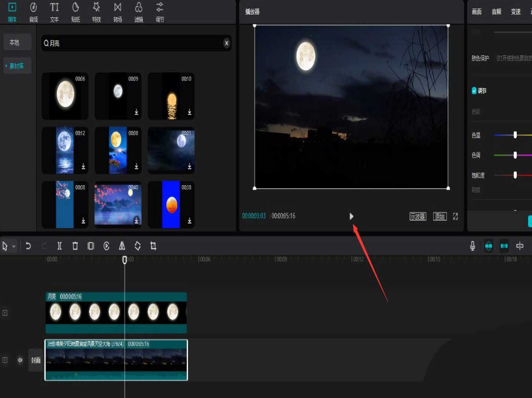This screenshot has width=532, height=398.
Task: Switch to the 音频 tab in properties
Action: [496, 12]
